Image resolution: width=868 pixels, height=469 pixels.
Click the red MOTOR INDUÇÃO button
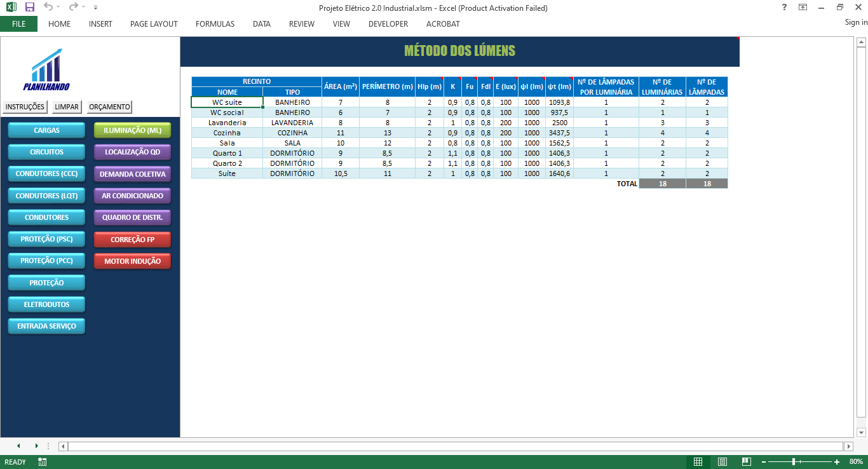pos(133,261)
